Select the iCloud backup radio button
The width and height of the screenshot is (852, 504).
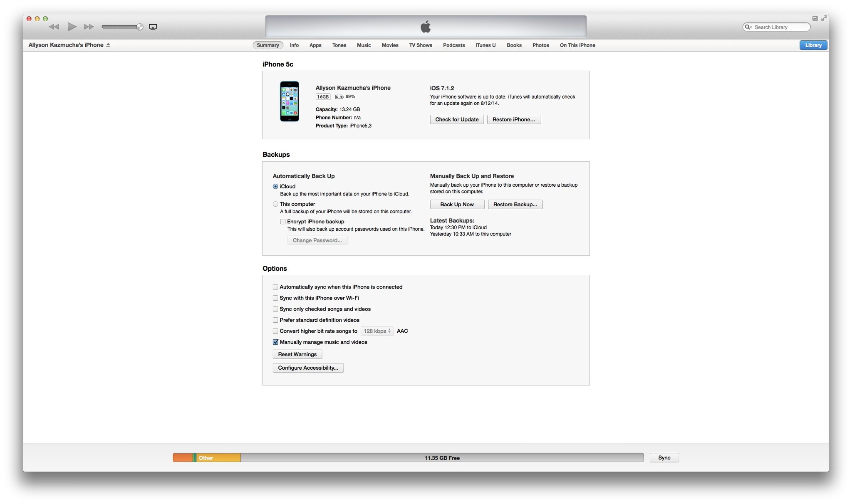tap(275, 187)
